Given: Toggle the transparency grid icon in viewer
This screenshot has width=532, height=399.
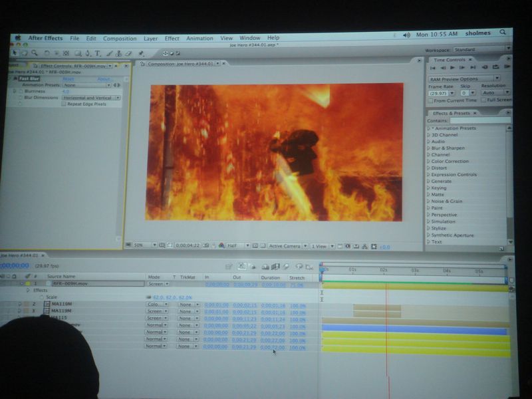Looking at the screenshot, I should pyautogui.click(x=263, y=245).
